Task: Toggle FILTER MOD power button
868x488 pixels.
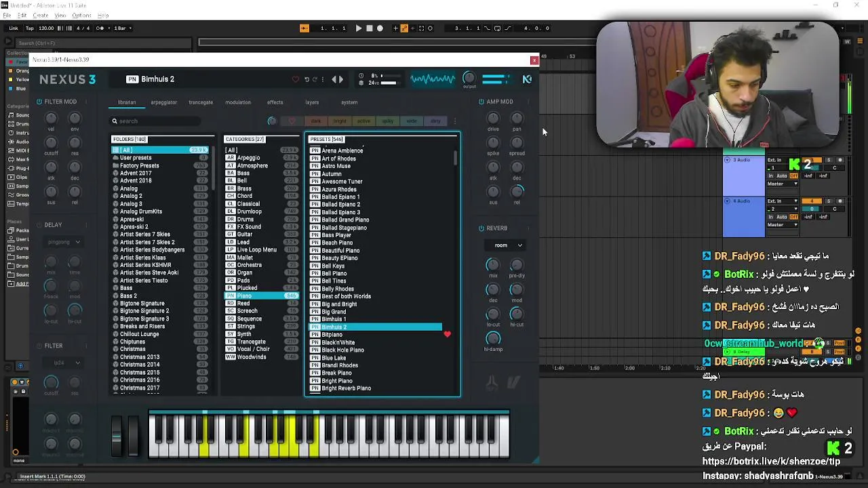Action: (x=39, y=102)
